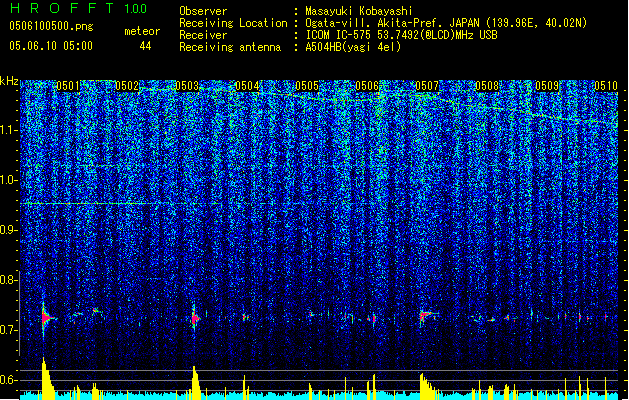Click the ICOM IC-575 receiver text
The image size is (629, 400).
402,35
